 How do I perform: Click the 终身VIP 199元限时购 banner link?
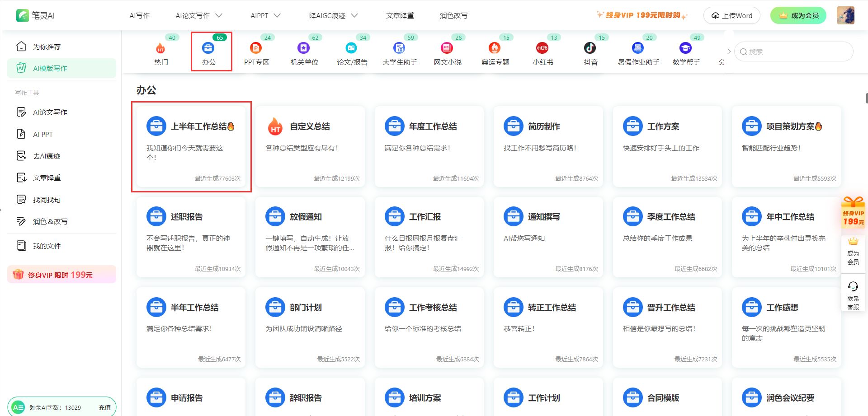tap(642, 15)
